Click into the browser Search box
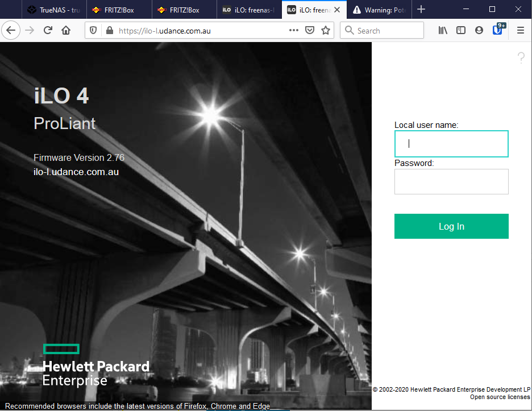532x411 pixels. tap(382, 31)
